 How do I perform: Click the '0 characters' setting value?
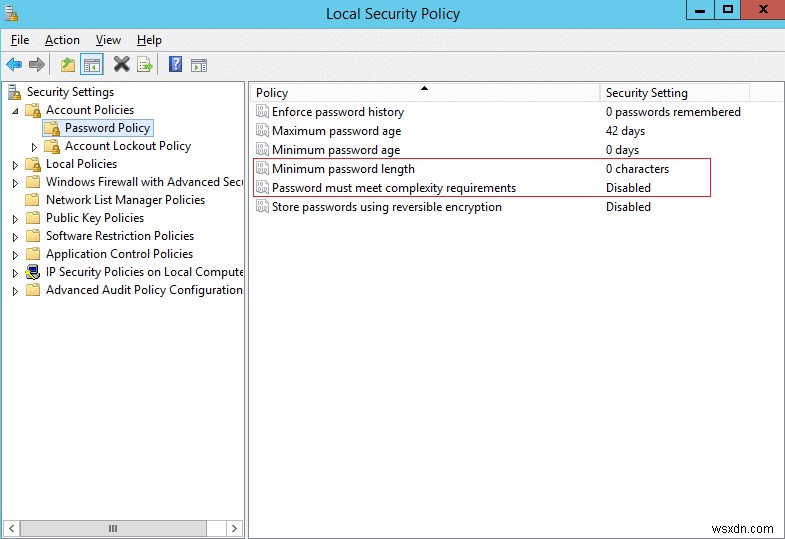coord(637,169)
